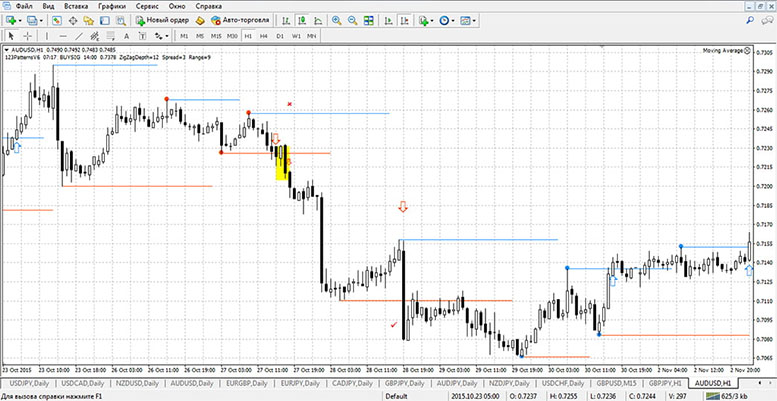Switch chart to candlesticks type
The image size is (777, 401).
[x=302, y=20]
